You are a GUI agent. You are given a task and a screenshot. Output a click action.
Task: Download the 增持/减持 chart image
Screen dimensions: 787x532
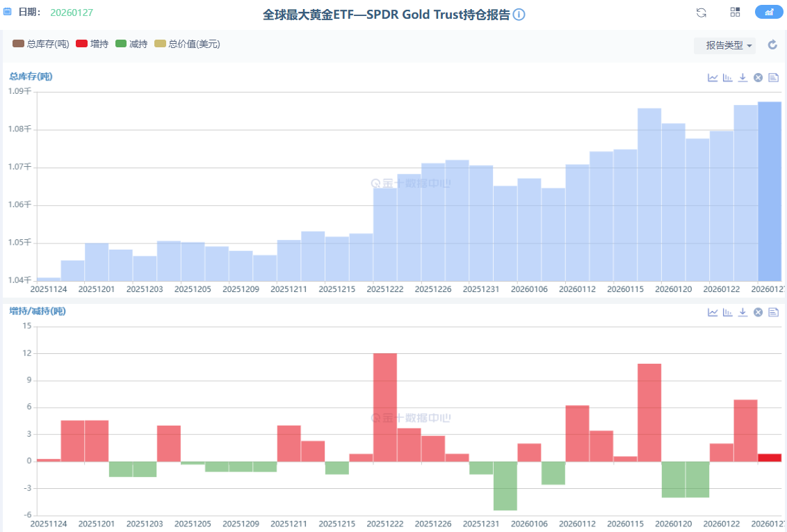743,312
